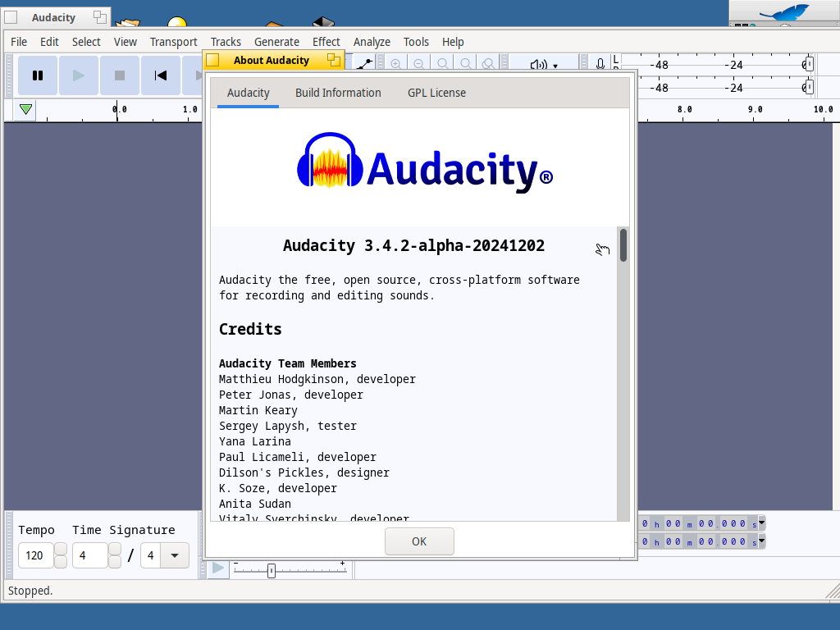This screenshot has height=630, width=840.
Task: Click the grip handle of transport toolbar
Action: [x=9, y=75]
